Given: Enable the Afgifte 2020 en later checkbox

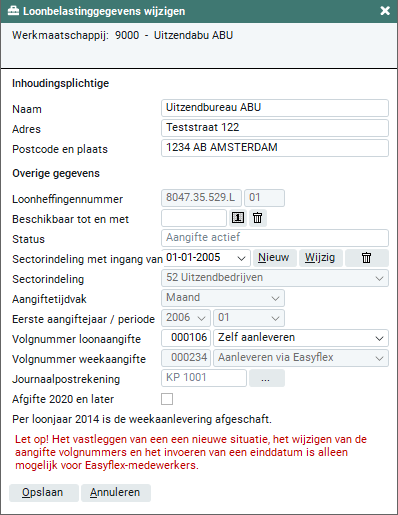Looking at the screenshot, I should [x=167, y=399].
